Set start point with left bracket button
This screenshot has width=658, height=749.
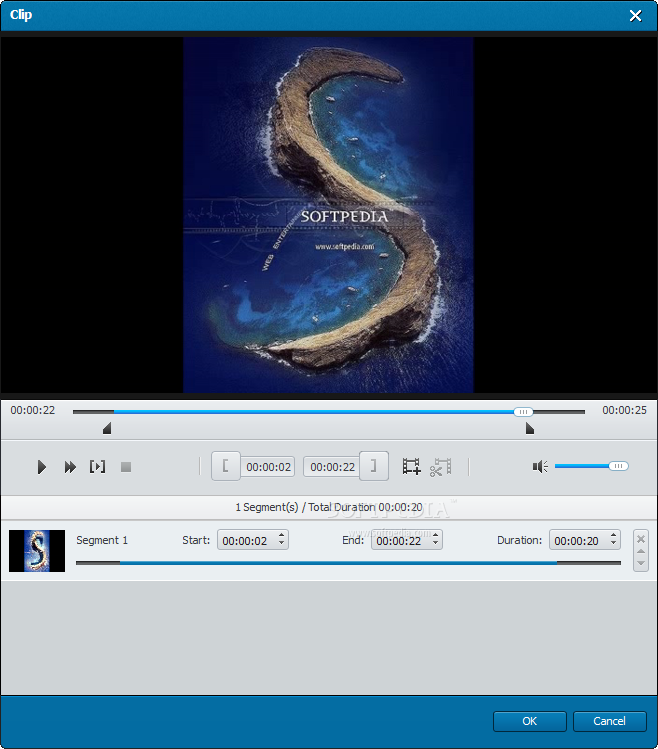[226, 466]
